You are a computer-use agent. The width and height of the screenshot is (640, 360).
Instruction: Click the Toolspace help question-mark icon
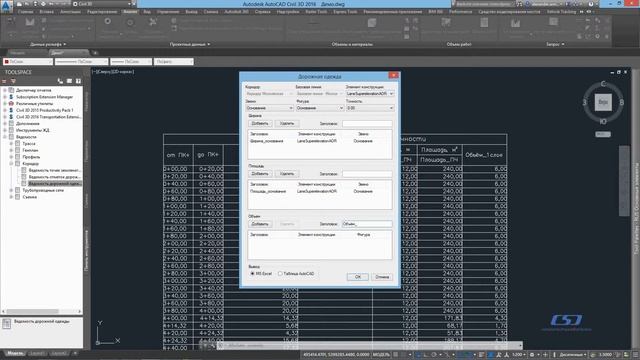pyautogui.click(x=78, y=81)
